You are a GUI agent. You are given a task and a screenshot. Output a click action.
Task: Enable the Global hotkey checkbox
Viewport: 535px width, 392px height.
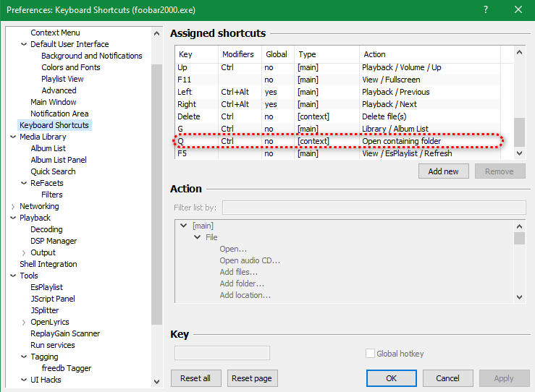coord(371,354)
